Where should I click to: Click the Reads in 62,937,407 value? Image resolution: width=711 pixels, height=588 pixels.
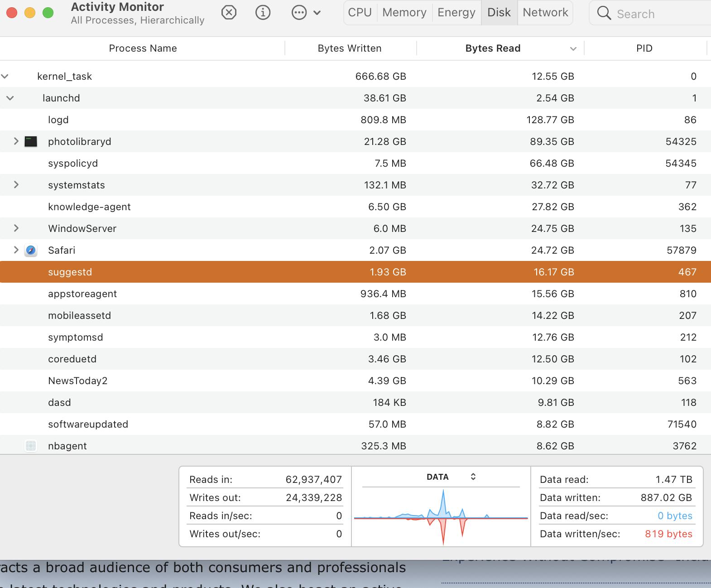click(313, 480)
